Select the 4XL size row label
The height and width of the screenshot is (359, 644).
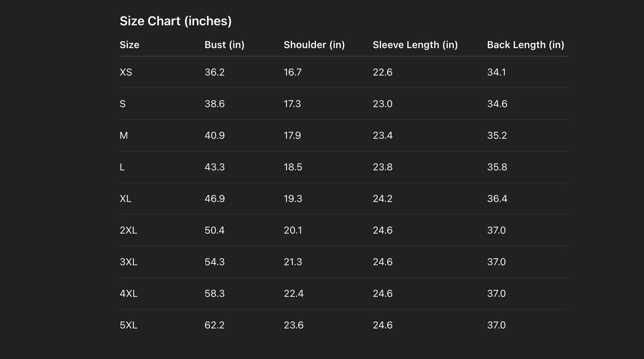128,294
